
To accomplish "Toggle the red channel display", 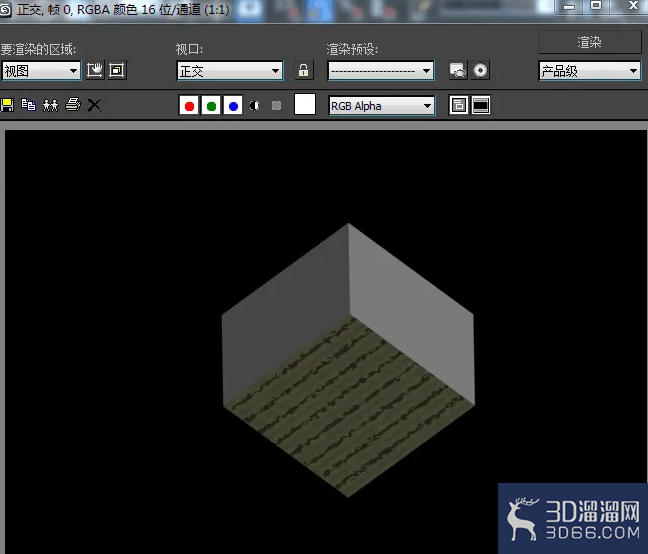I will click(189, 106).
